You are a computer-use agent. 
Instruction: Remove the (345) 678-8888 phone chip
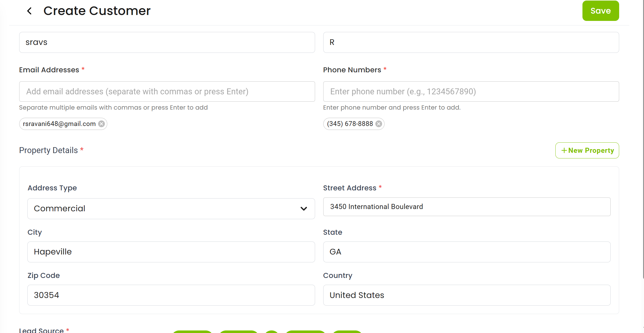379,124
